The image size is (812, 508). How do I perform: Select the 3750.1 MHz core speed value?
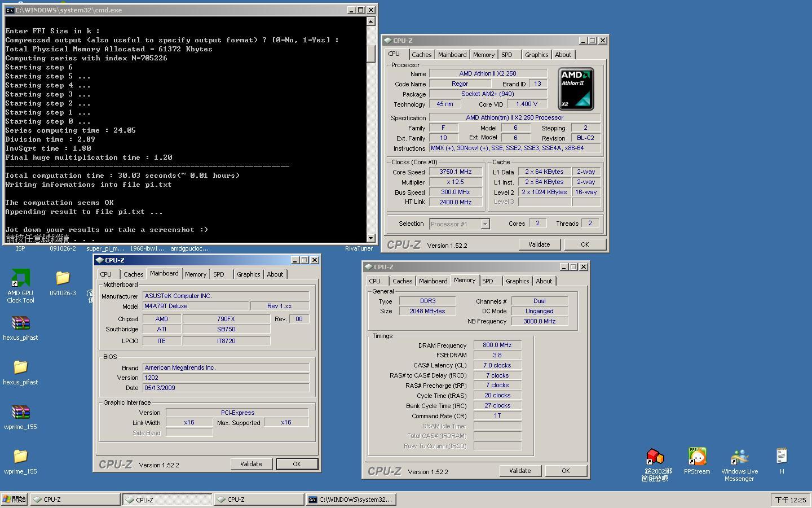point(456,172)
